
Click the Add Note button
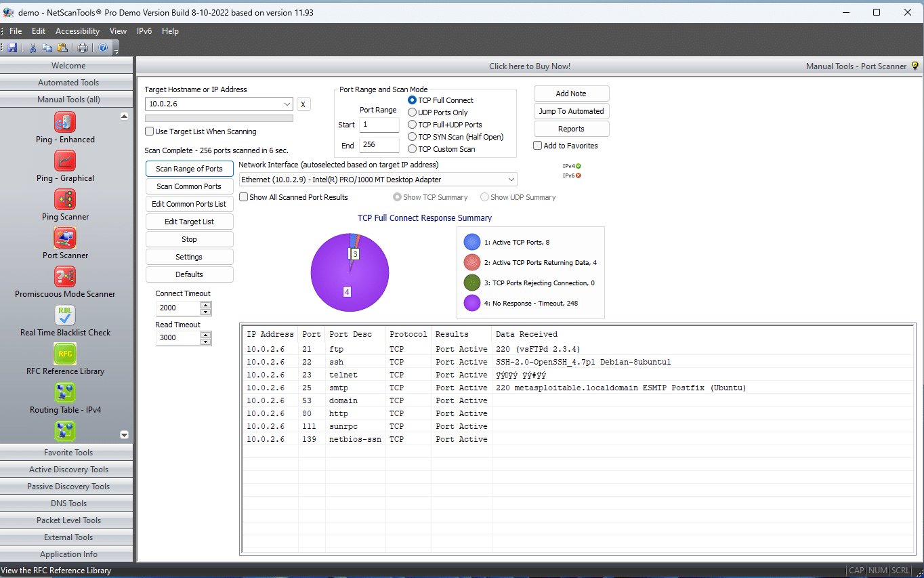tap(571, 94)
